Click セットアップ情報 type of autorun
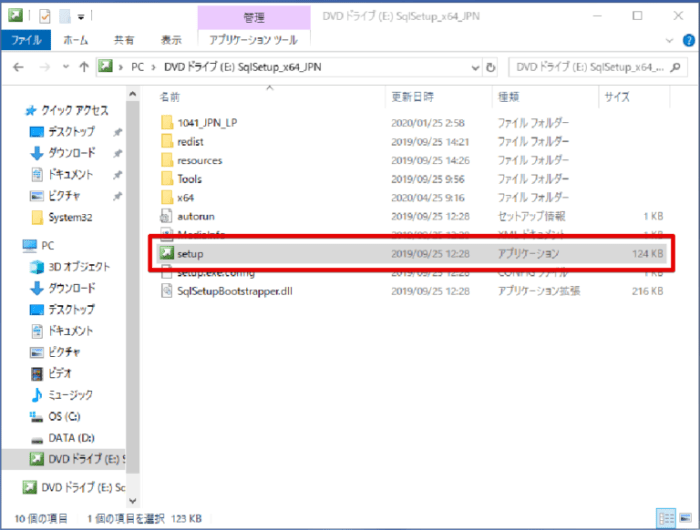The image size is (700, 530). 532,217
